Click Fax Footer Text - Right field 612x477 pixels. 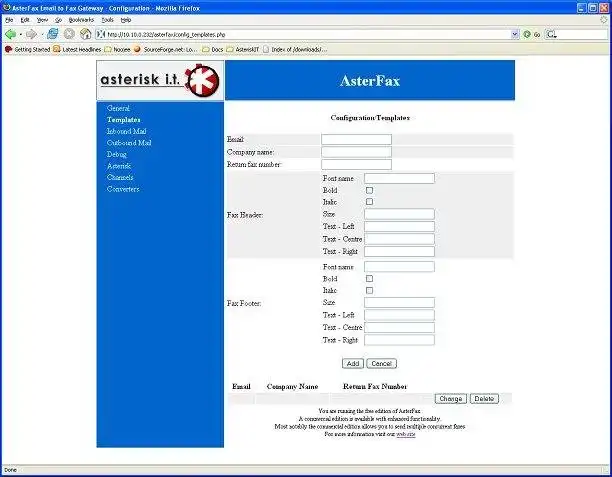click(399, 340)
